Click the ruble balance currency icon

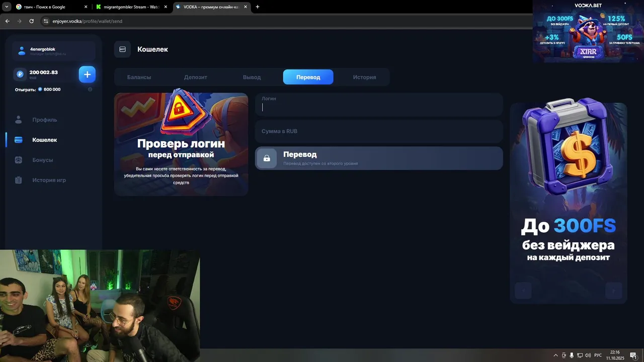point(20,74)
